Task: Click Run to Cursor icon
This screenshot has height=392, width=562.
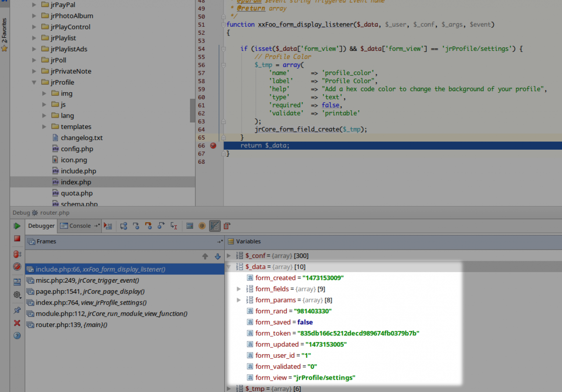Action: (x=174, y=226)
